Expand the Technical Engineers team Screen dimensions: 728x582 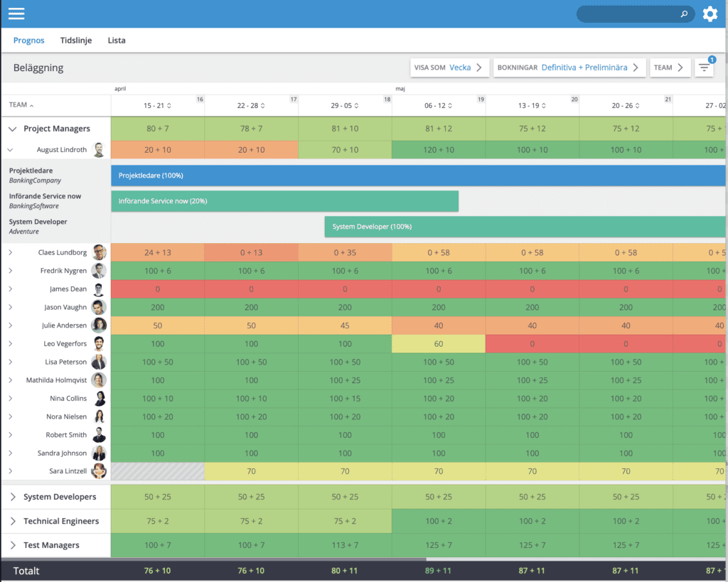[x=13, y=521]
